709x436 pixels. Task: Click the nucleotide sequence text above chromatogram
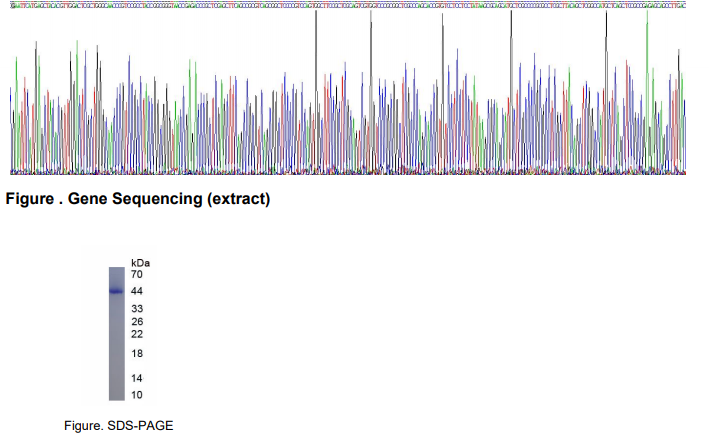click(348, 5)
